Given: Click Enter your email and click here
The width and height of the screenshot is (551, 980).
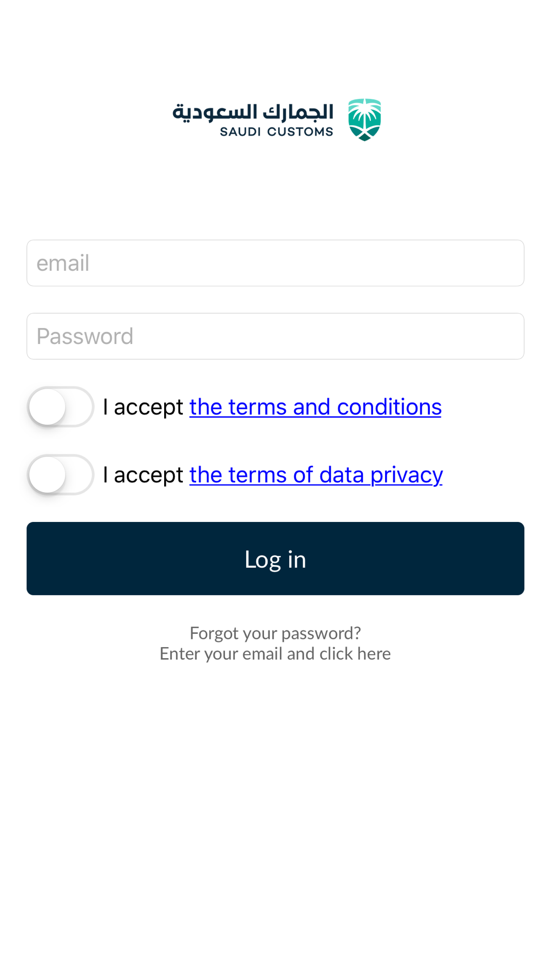Looking at the screenshot, I should [275, 654].
